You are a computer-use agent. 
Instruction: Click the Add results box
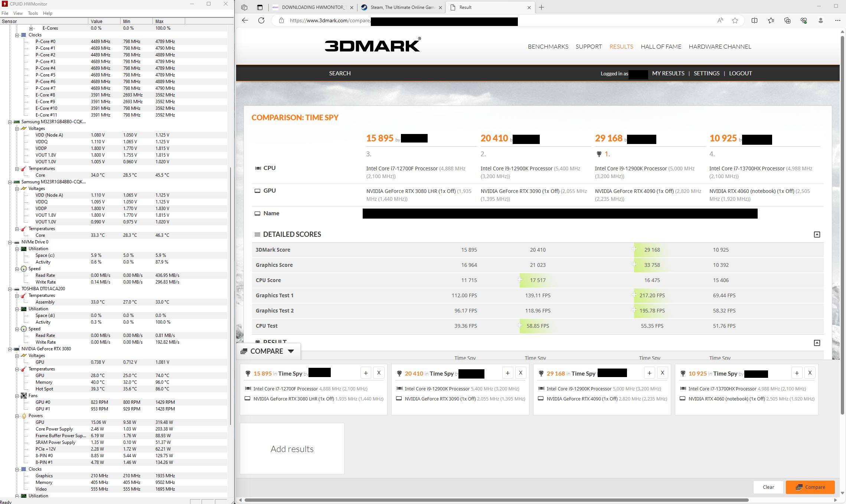[x=292, y=449]
